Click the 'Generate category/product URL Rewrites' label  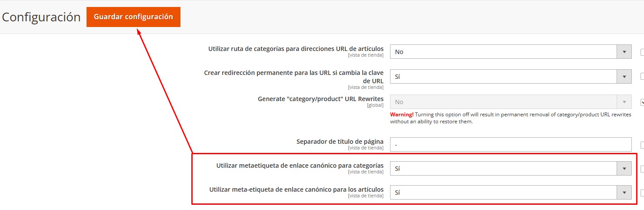pyautogui.click(x=320, y=99)
